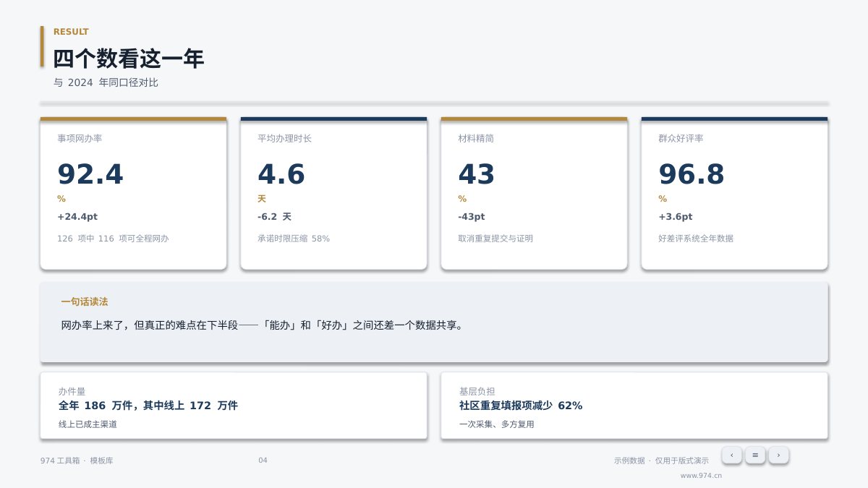This screenshot has width=868, height=488.
Task: Go to previous slide with left chevron
Action: point(731,455)
